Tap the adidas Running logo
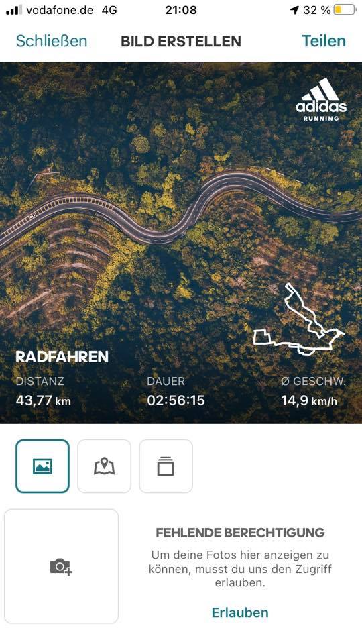 click(x=321, y=100)
